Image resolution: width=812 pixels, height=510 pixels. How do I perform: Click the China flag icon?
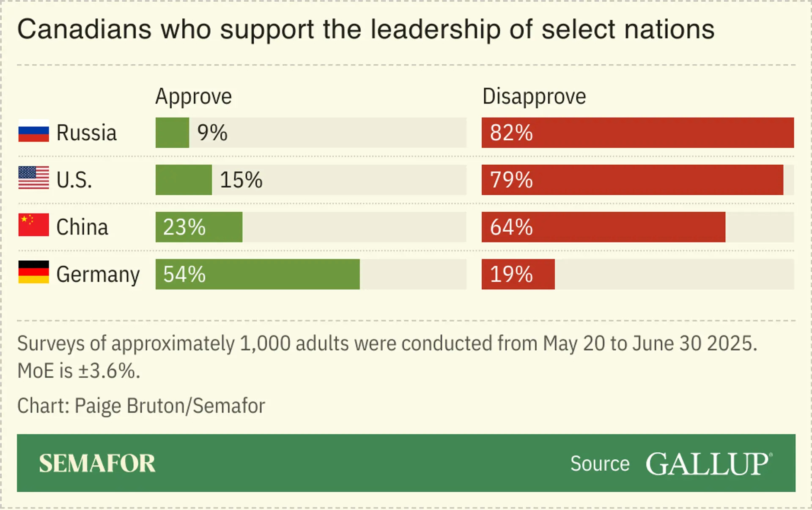[34, 225]
